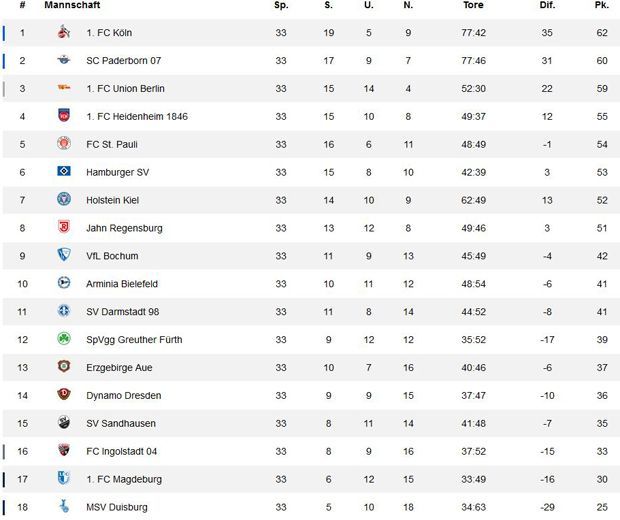620x520 pixels.
Task: Click the VfL Bochum logo icon
Action: 63,256
